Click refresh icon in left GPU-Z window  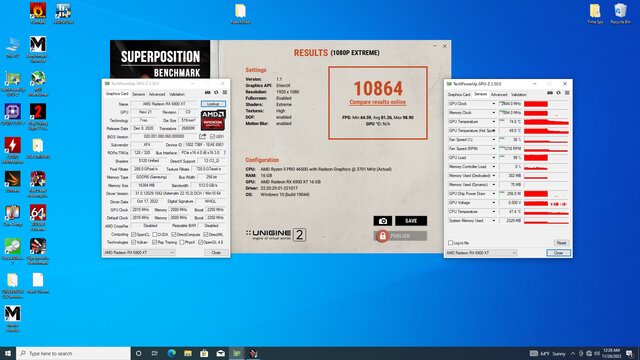(216, 93)
